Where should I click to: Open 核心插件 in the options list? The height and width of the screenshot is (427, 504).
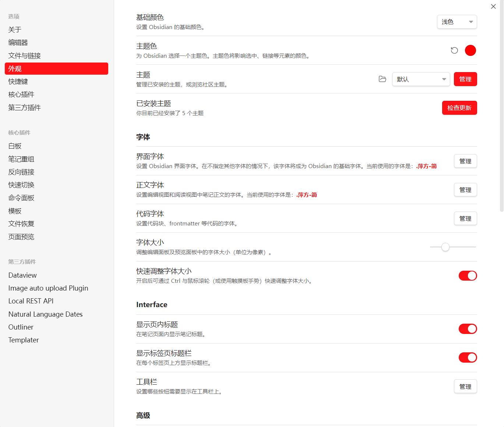(56, 95)
